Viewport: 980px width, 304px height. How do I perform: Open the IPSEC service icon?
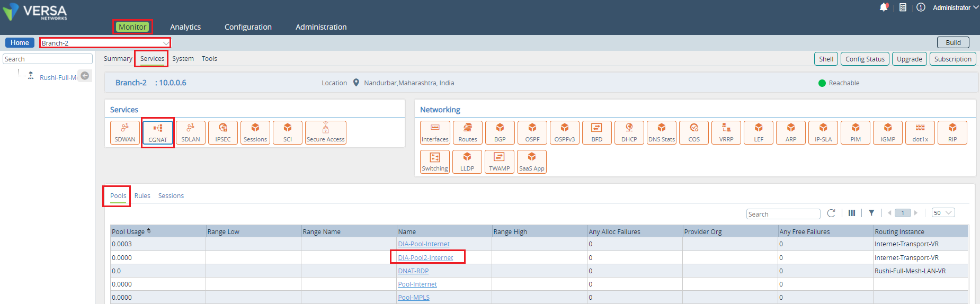pyautogui.click(x=223, y=132)
